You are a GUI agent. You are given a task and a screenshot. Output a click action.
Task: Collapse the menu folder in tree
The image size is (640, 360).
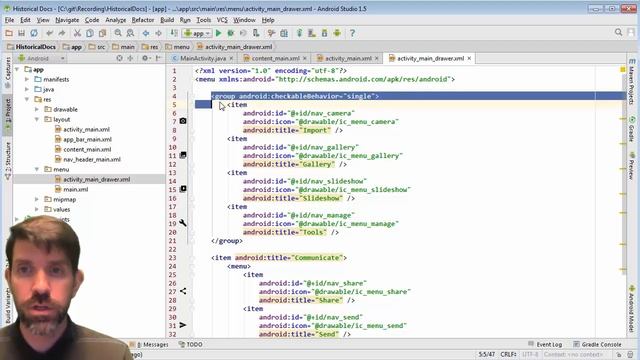tap(37, 169)
